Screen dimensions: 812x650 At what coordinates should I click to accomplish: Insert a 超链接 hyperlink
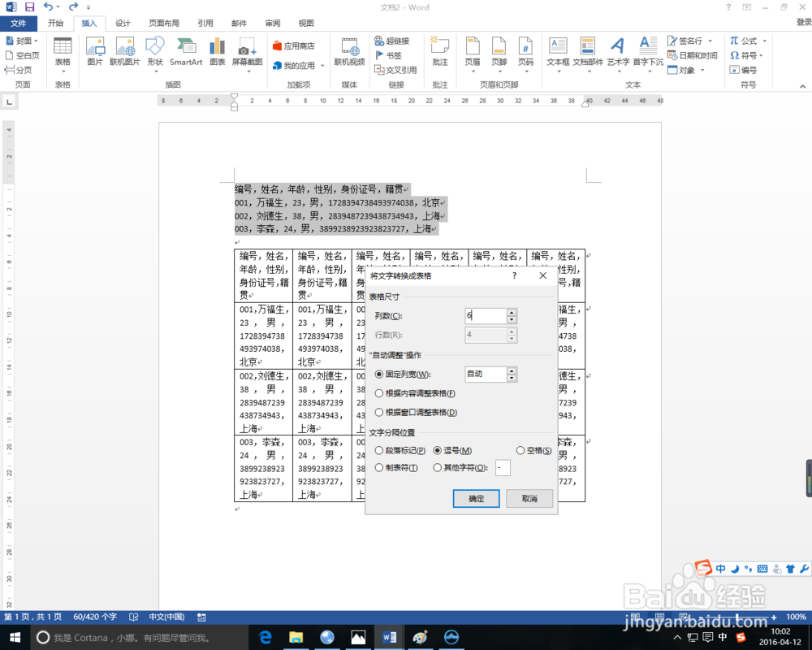pyautogui.click(x=392, y=41)
